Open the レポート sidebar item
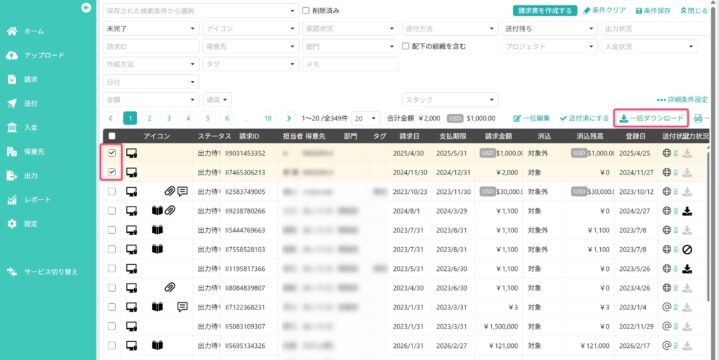720x360 pixels. point(38,200)
